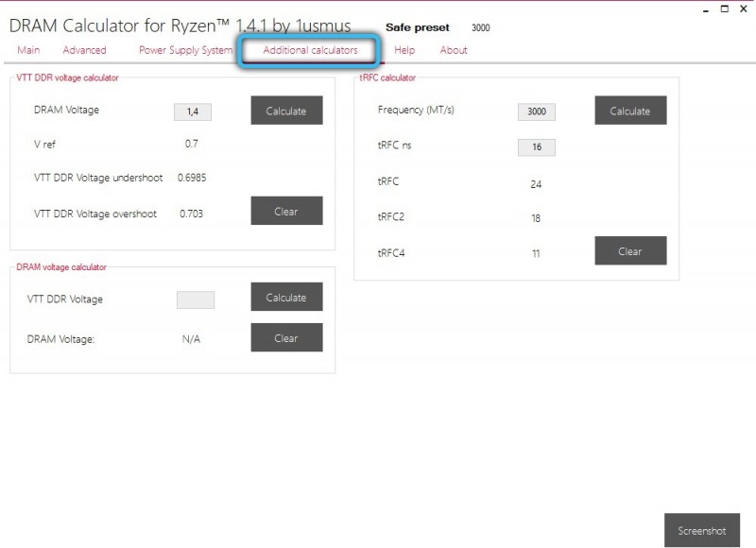Switch to the Main tab
756x548 pixels.
click(28, 50)
